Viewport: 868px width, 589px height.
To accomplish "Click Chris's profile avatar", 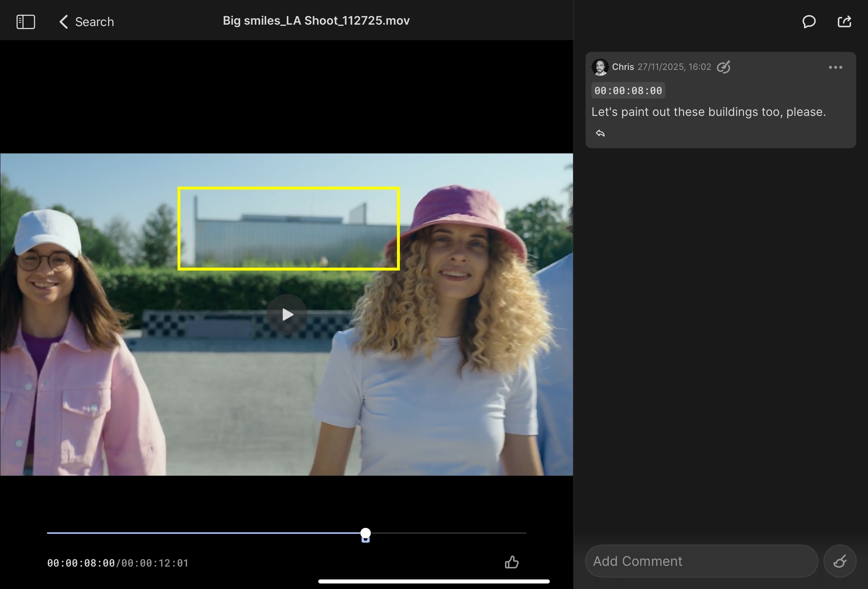I will click(600, 67).
